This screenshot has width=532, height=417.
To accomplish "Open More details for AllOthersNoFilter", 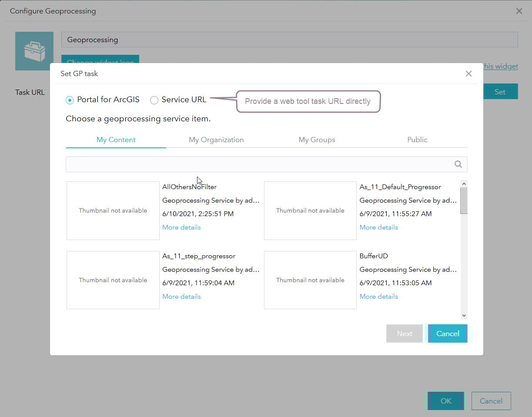I will [x=181, y=227].
